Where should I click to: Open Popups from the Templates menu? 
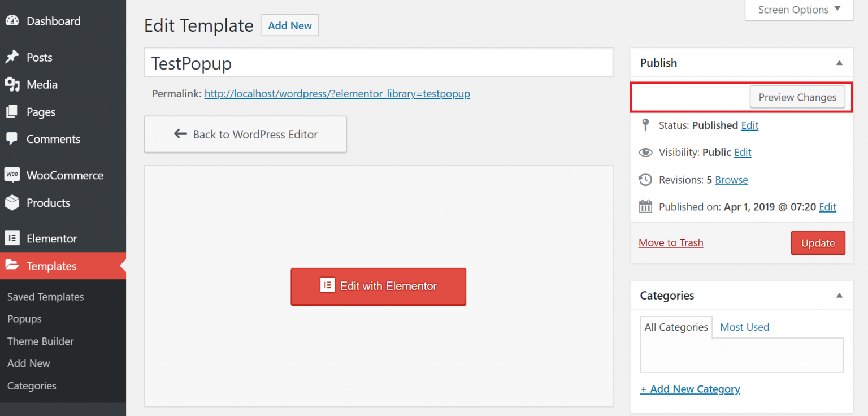point(24,319)
